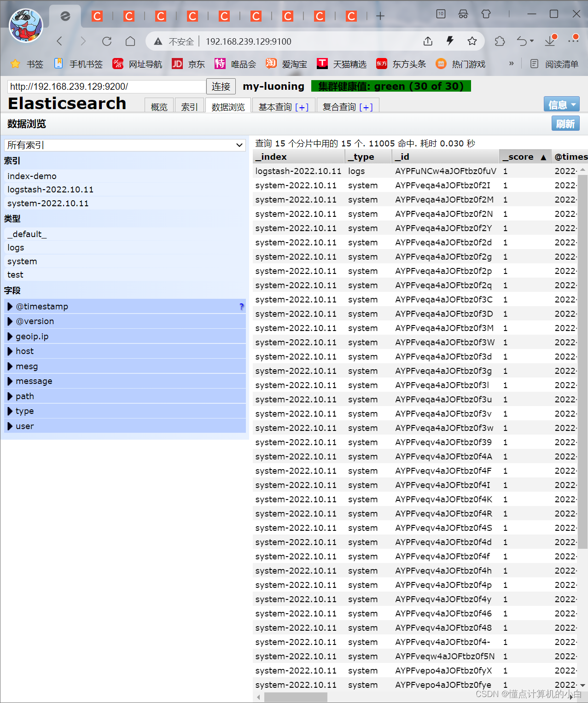588x703 pixels.
Task: Open 京东 JD bookmark
Action: pyautogui.click(x=188, y=64)
